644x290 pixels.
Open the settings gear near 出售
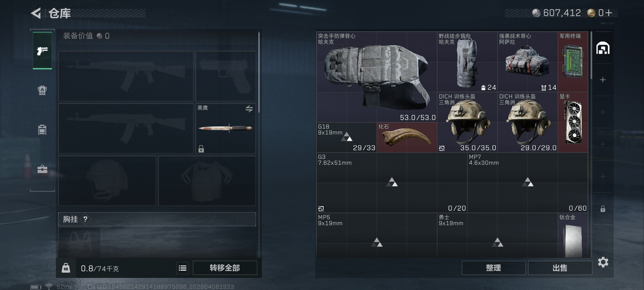click(x=603, y=262)
